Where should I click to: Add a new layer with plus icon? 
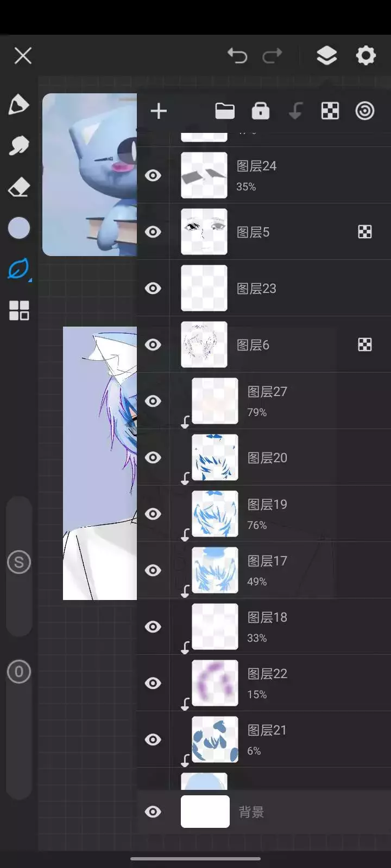(x=159, y=111)
